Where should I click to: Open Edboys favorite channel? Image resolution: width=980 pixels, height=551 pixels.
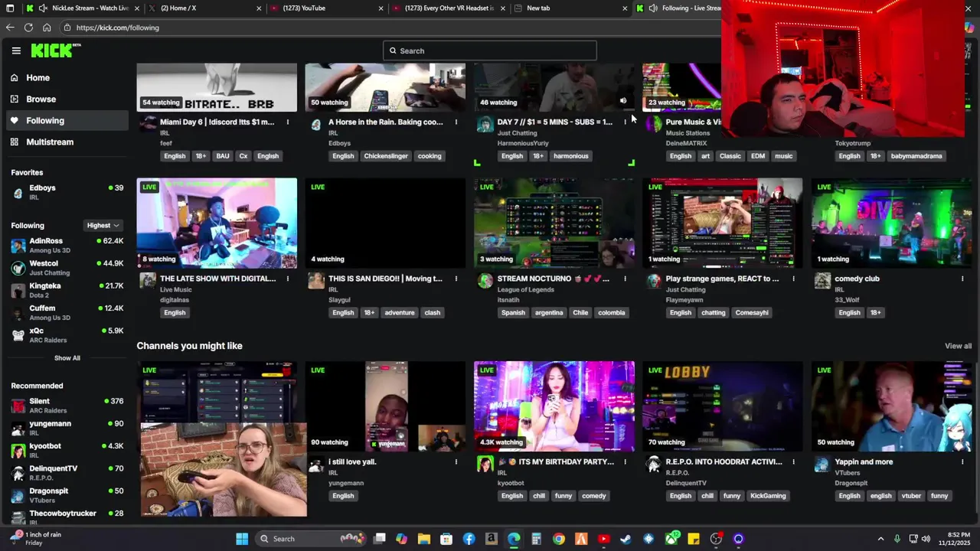(67, 191)
